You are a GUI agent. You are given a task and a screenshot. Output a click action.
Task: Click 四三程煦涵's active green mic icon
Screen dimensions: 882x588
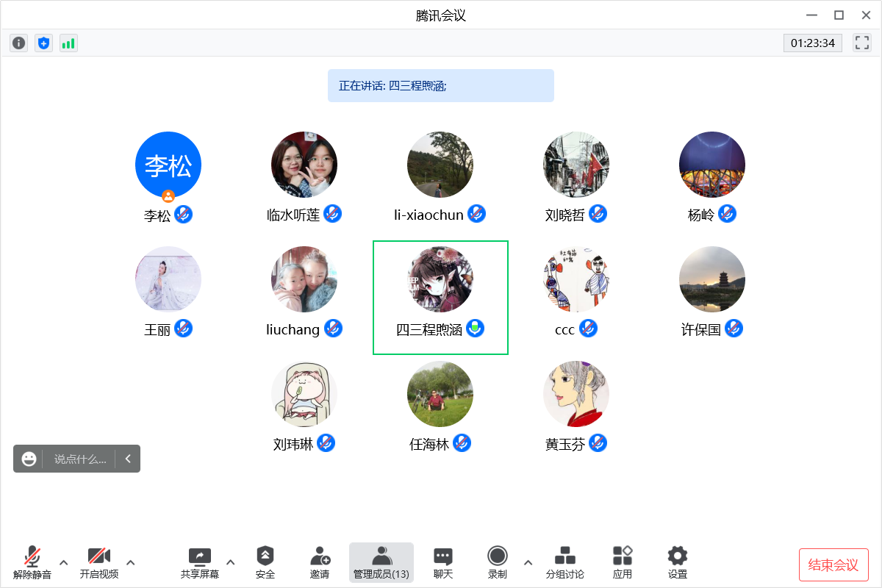[x=476, y=329]
